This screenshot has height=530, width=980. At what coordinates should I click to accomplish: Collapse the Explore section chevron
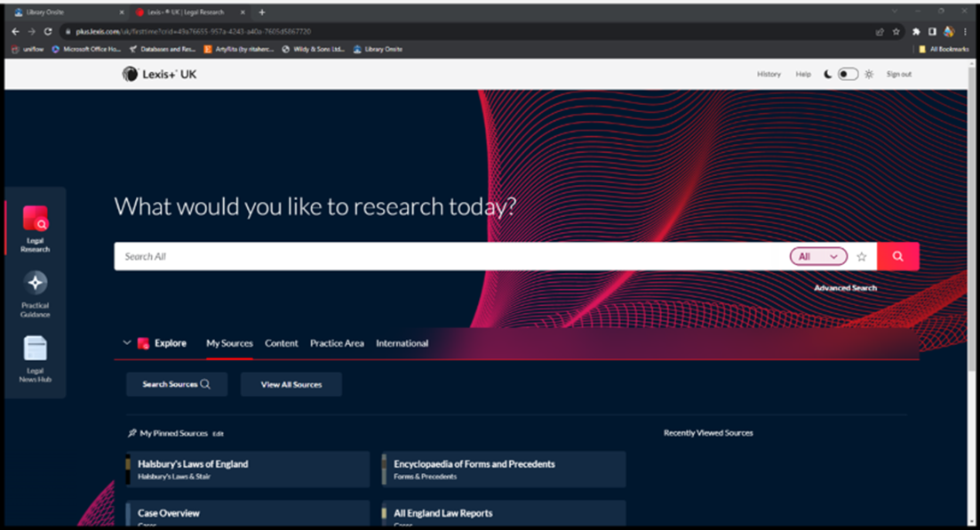[x=127, y=343]
